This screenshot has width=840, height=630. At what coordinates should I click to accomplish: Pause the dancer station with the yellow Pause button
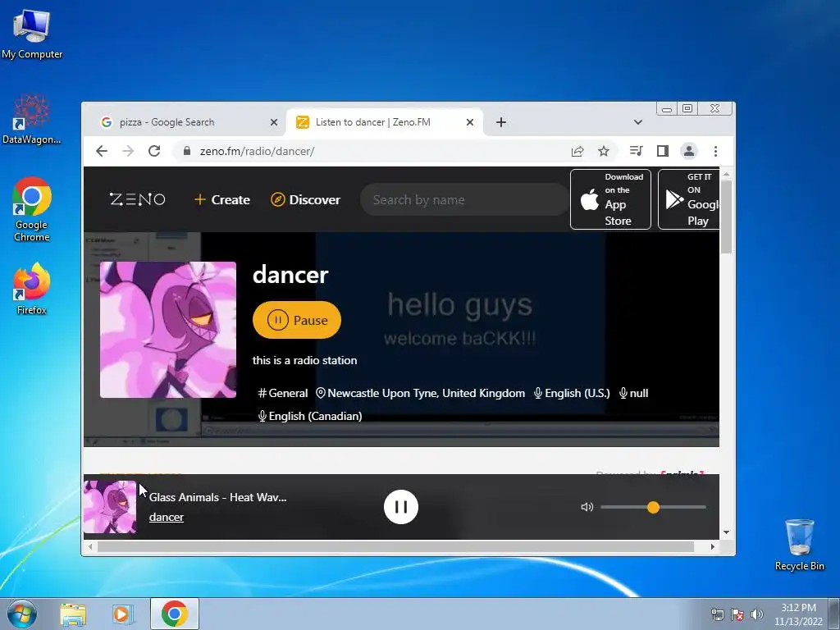pos(297,320)
